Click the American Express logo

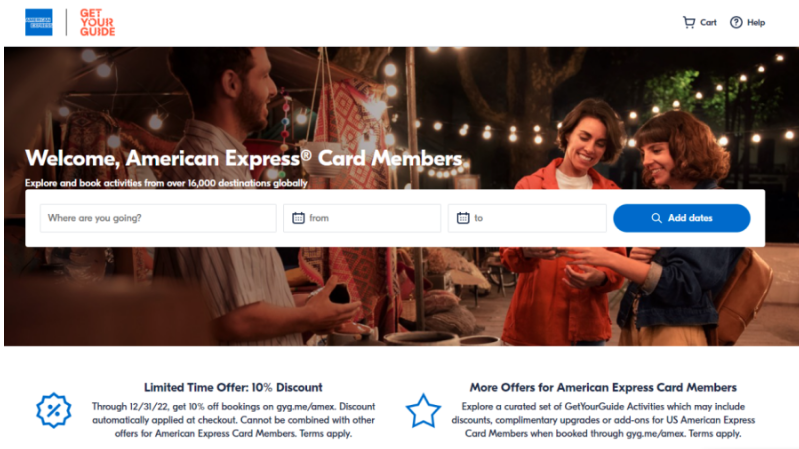pyautogui.click(x=39, y=22)
